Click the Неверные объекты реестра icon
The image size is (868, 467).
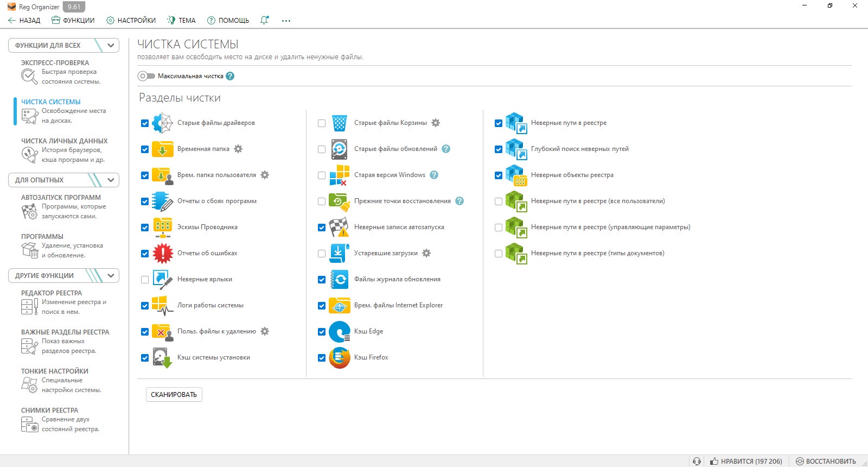(x=516, y=175)
